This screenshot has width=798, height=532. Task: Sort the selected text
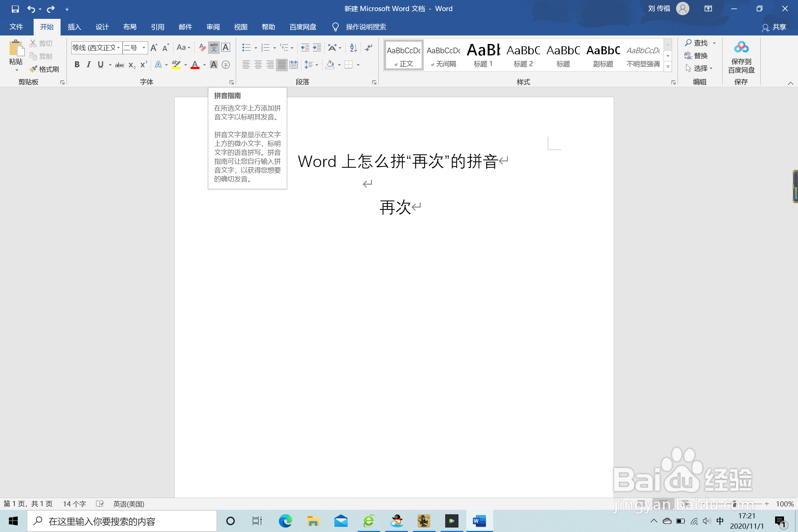354,48
